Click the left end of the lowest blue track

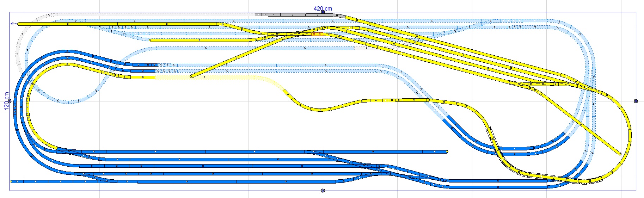(12, 181)
